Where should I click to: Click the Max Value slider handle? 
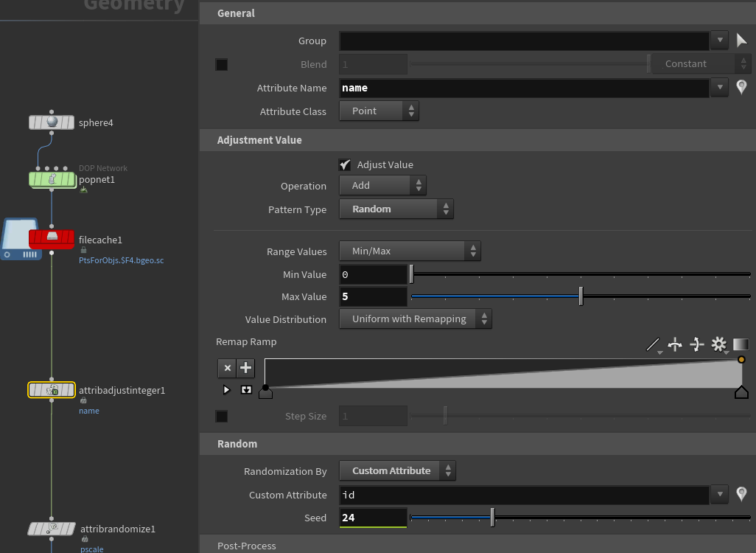(x=581, y=296)
